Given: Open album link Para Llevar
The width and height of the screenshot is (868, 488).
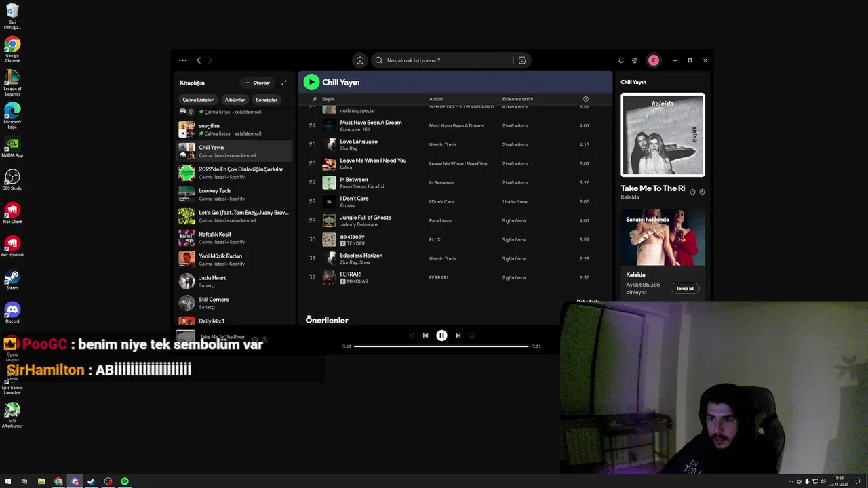Looking at the screenshot, I should (441, 220).
